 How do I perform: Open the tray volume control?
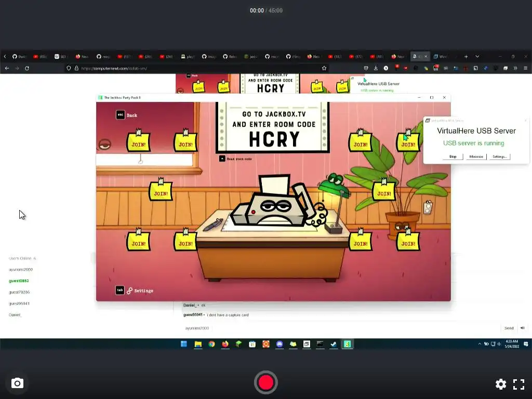(499, 344)
